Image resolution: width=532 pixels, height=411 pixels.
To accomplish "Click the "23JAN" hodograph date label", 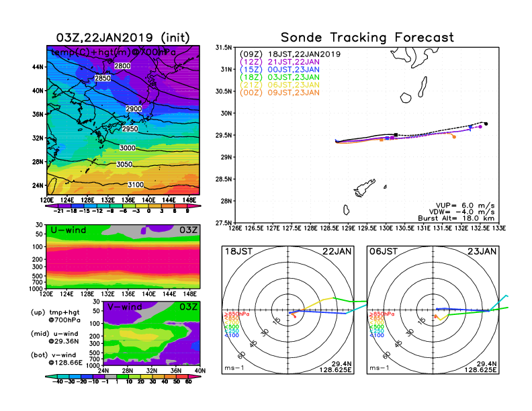I will pyautogui.click(x=482, y=252).
